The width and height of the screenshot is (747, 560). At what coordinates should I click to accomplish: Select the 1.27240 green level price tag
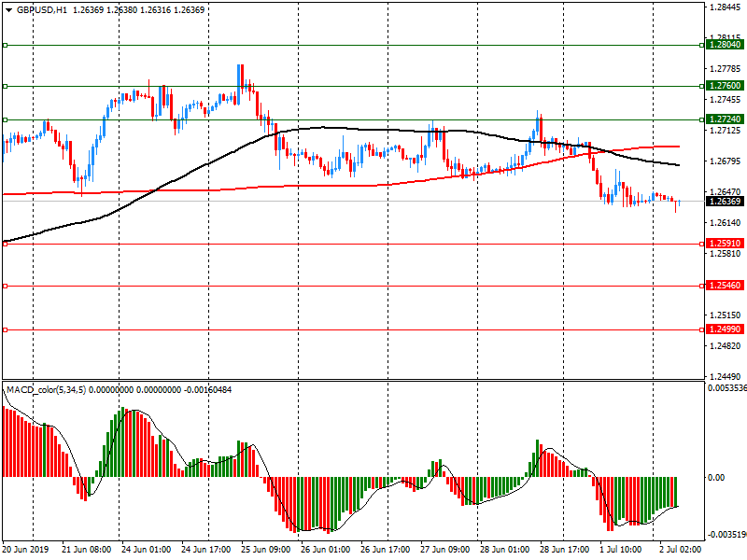point(726,119)
